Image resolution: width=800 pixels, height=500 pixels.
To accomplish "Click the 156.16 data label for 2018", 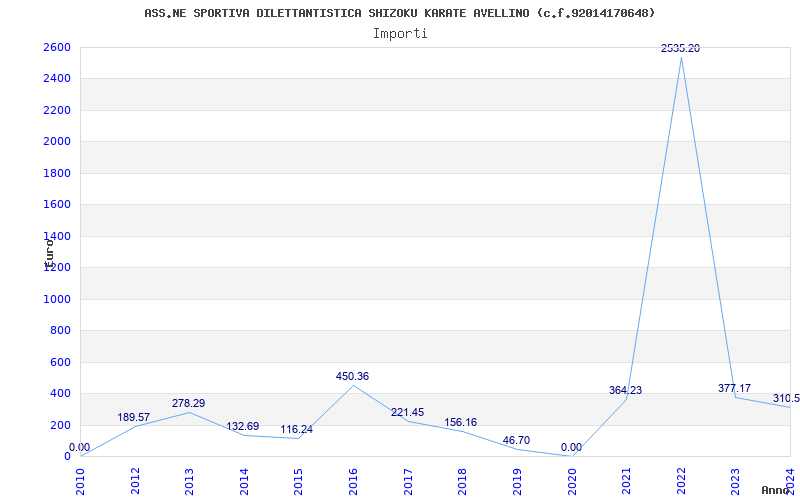I will tap(461, 423).
